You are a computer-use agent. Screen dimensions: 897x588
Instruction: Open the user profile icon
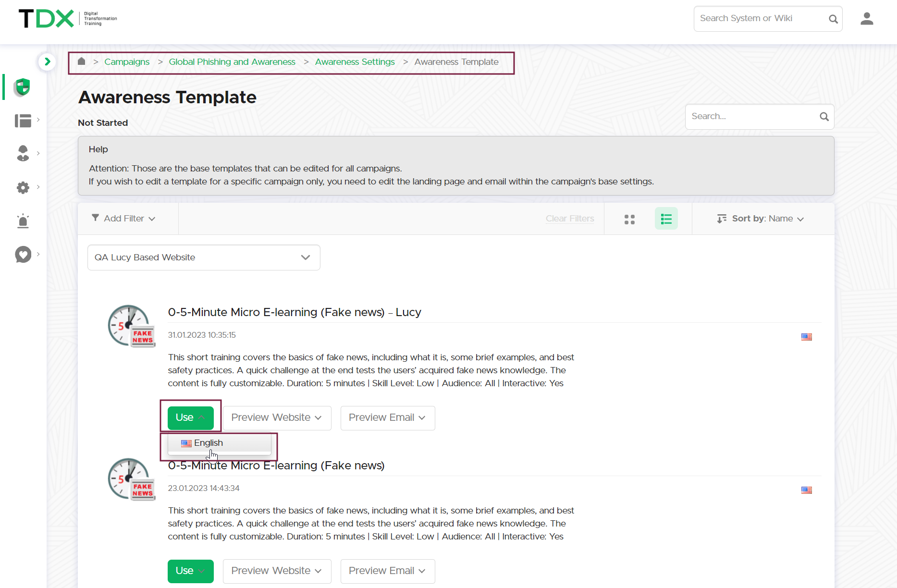[x=866, y=19]
